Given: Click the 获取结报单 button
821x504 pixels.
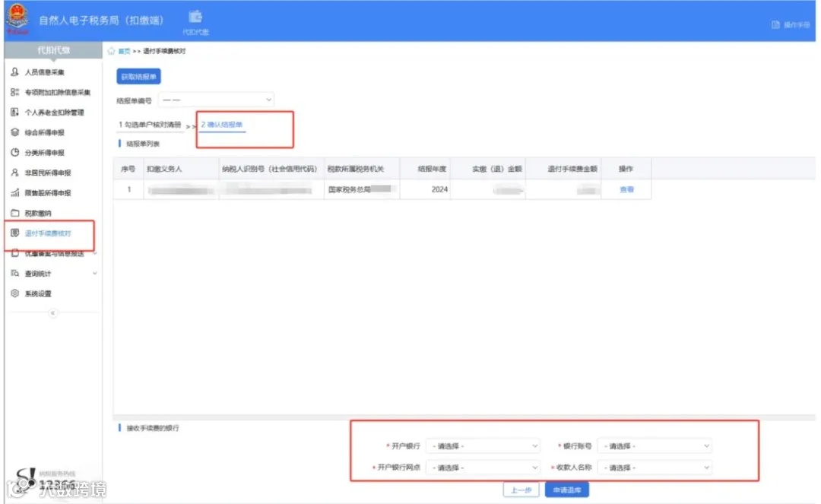Looking at the screenshot, I should pyautogui.click(x=139, y=77).
